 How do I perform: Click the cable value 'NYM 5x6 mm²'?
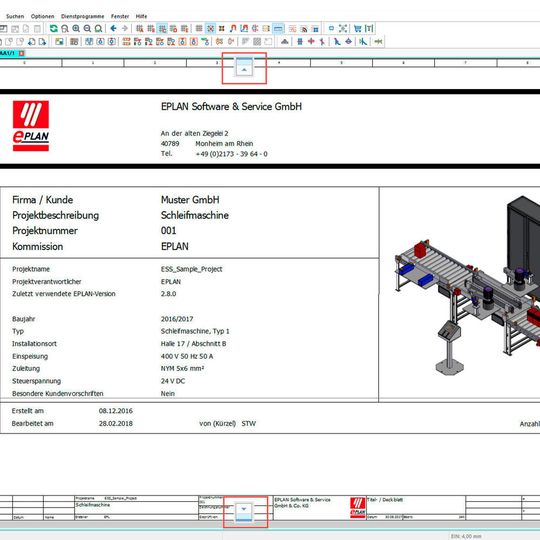pyautogui.click(x=182, y=368)
